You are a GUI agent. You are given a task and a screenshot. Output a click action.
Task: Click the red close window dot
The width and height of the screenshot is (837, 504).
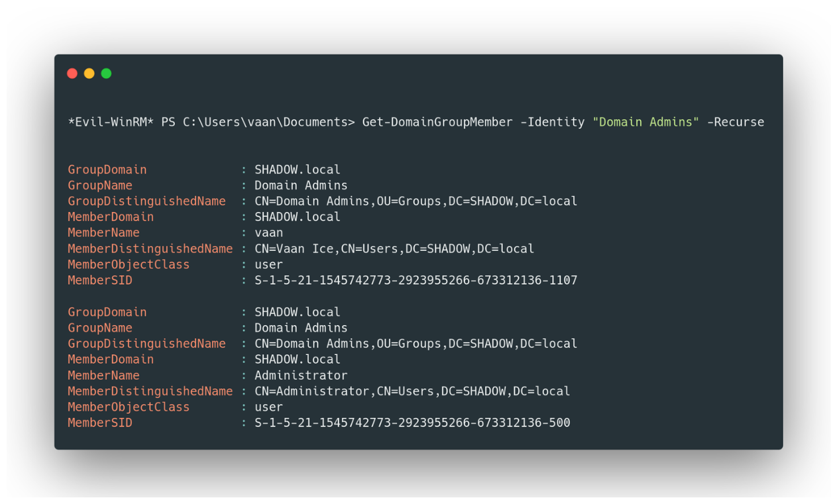tap(72, 74)
